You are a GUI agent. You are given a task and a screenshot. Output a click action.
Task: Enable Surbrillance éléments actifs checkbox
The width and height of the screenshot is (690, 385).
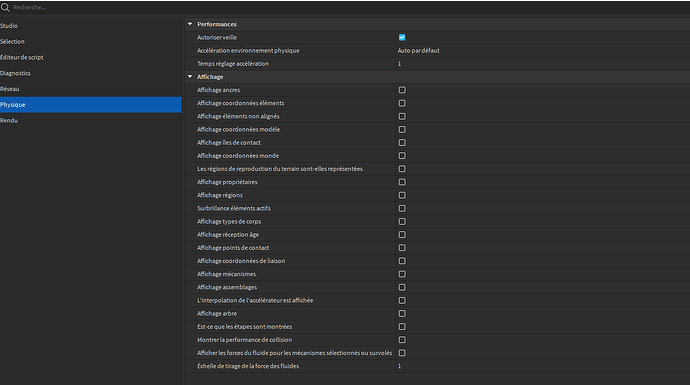402,208
